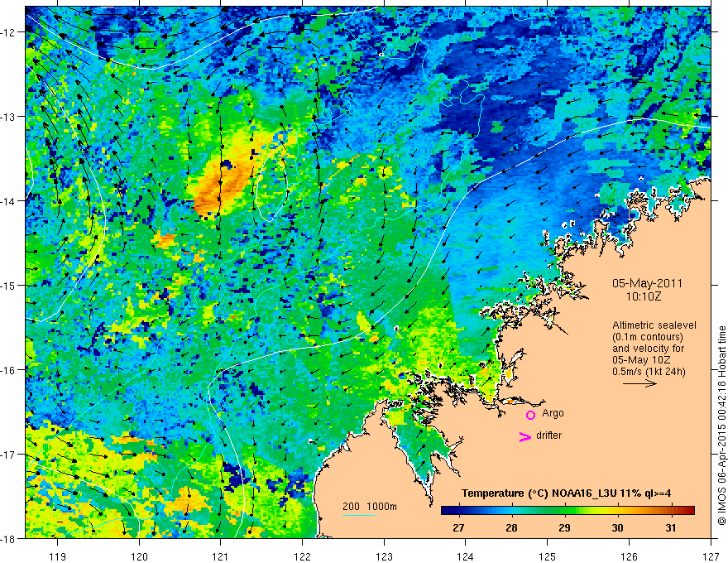Click the magenta drifter arrowhead legend symbol
728x563 pixels.
pos(524,436)
